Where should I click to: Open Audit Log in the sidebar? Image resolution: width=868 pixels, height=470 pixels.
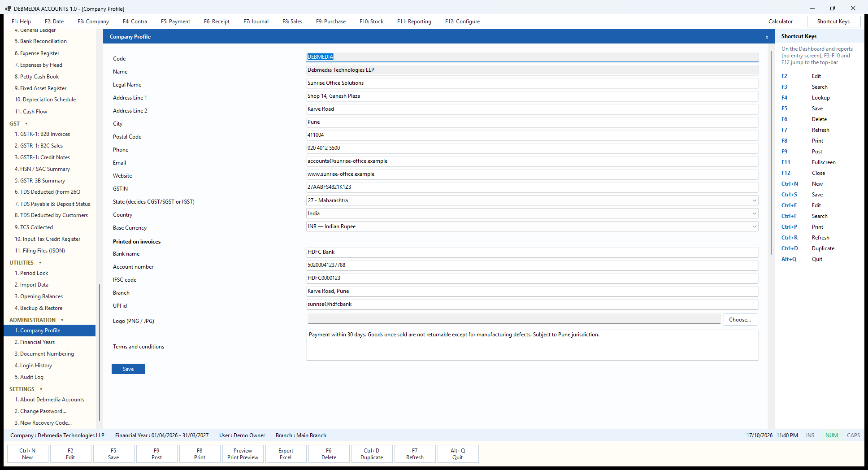coord(29,377)
